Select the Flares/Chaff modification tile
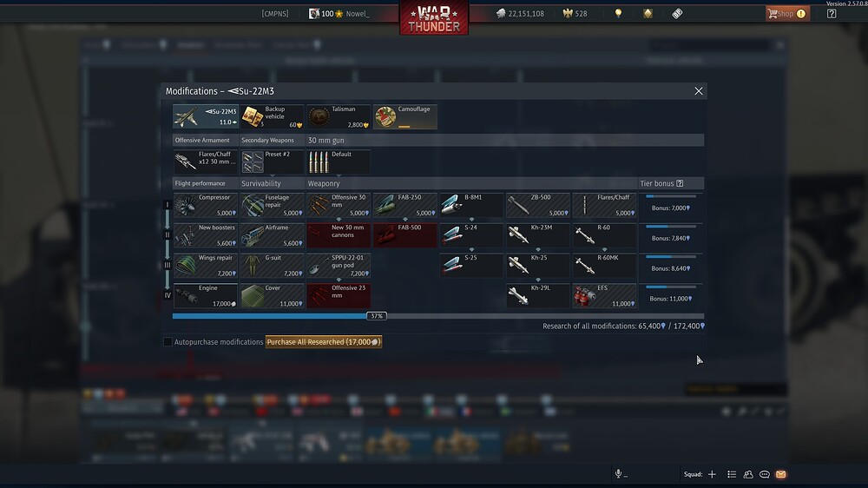 [x=604, y=205]
